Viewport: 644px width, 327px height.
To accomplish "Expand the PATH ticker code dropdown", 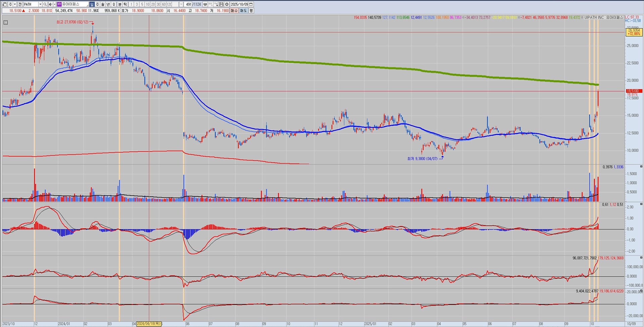I will [40, 4].
